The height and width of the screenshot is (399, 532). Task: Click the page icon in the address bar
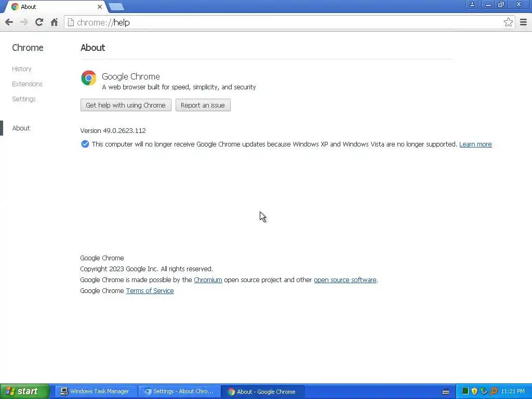tap(71, 22)
